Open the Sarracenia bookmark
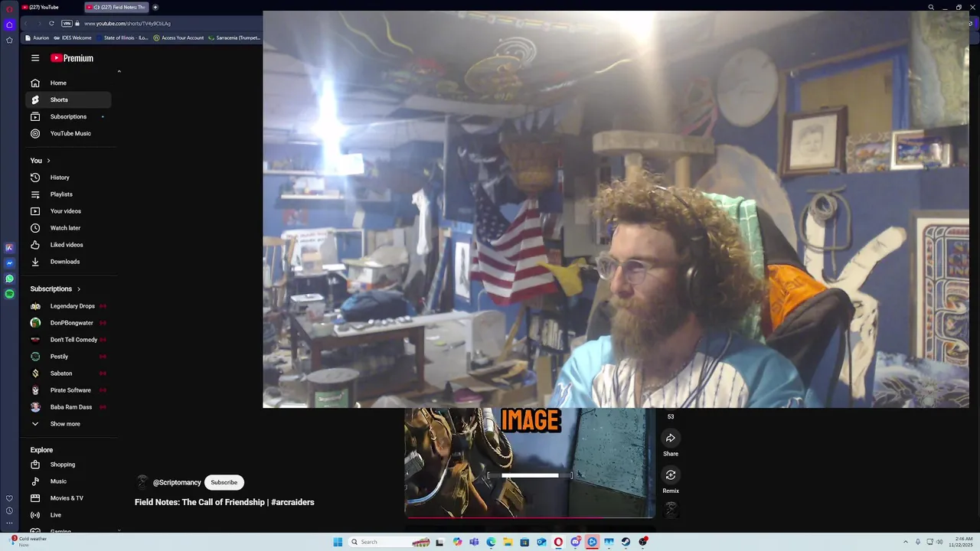 pyautogui.click(x=234, y=37)
